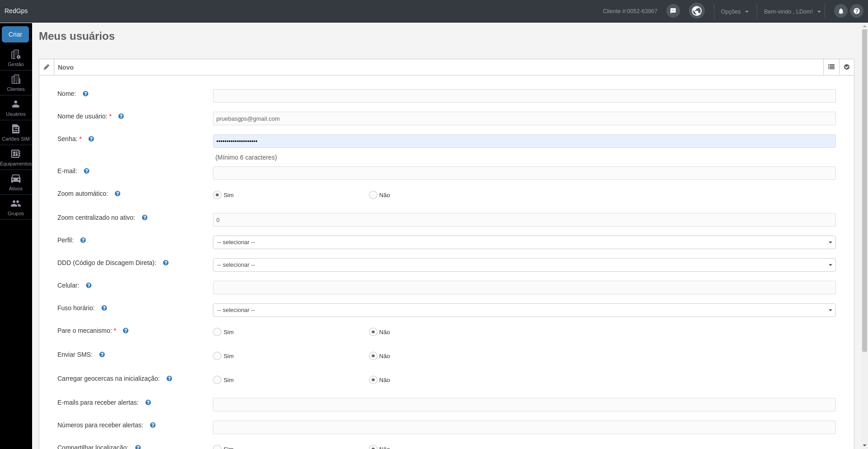This screenshot has width=868, height=449.
Task: Open the chat messages icon in header
Action: 673,11
